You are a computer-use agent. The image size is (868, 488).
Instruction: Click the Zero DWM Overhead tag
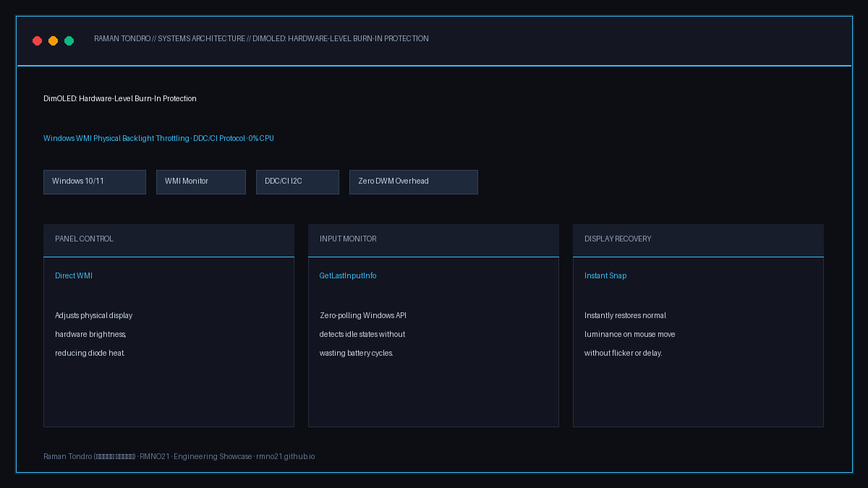[x=414, y=182]
